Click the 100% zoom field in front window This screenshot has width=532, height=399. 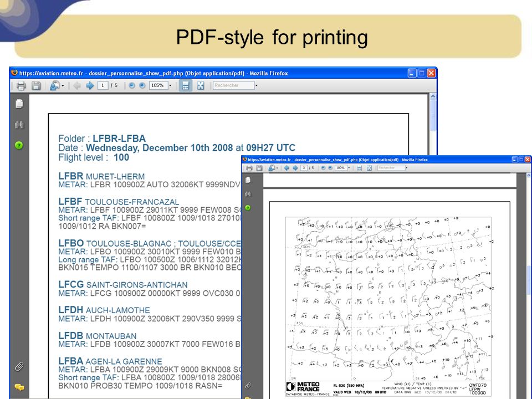click(341, 168)
